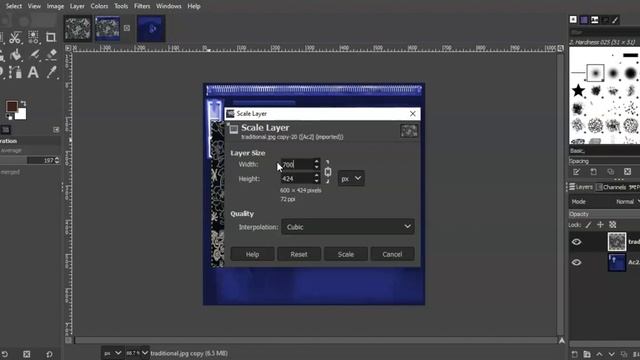Open the tool options panel configure menu icon
This screenshot has width=640, height=360.
[56, 129]
